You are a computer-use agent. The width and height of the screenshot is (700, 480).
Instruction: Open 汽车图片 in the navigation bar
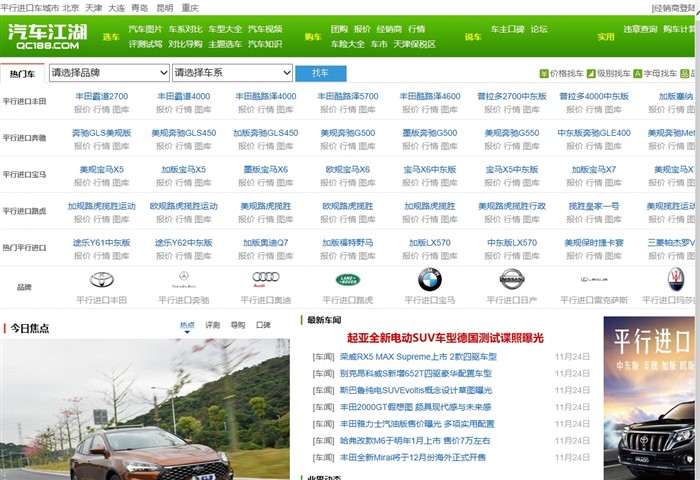coord(146,29)
